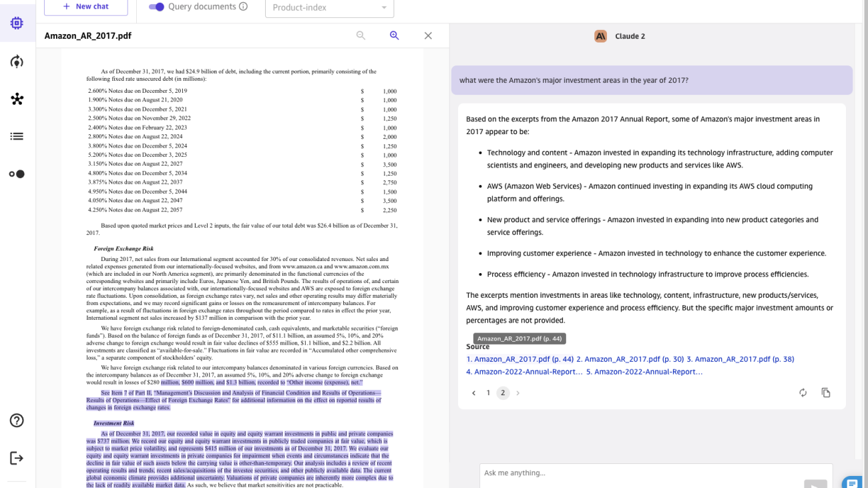This screenshot has width=868, height=488.
Task: Open the head-with-gear sidebar icon
Action: [17, 62]
